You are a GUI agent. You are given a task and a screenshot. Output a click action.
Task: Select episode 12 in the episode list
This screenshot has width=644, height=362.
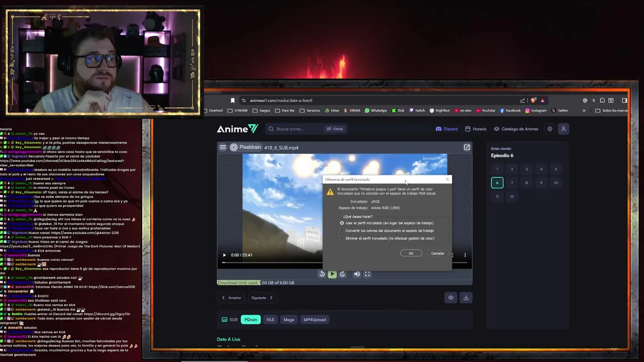(x=512, y=197)
